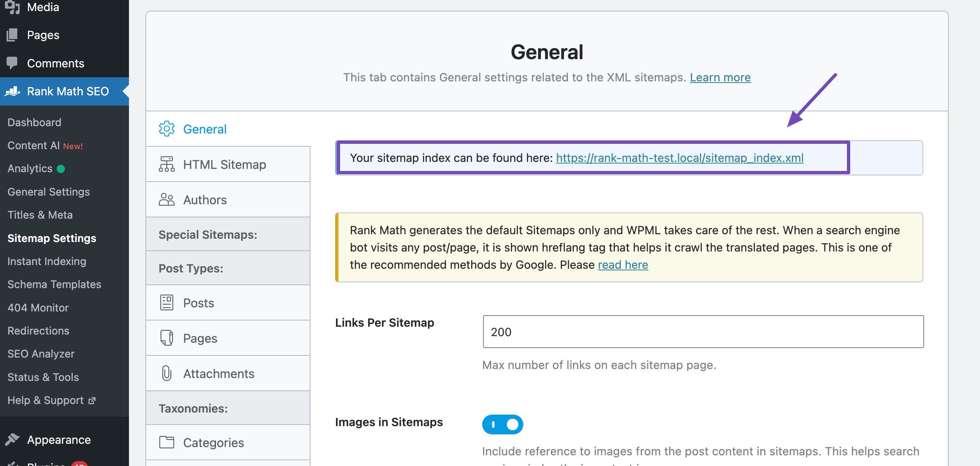Click the Appearance paintbrush icon

pyautogui.click(x=13, y=439)
